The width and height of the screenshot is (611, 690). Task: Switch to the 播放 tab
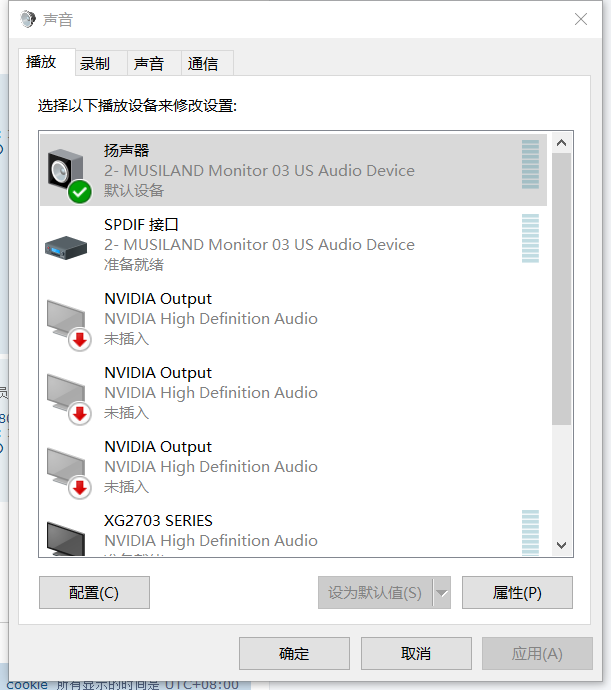click(x=47, y=62)
